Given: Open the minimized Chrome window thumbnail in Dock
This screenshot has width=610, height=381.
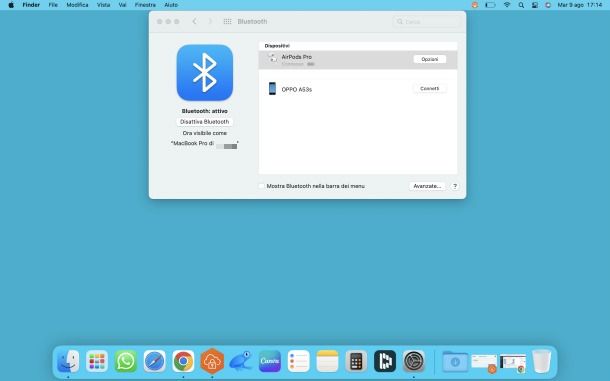Looking at the screenshot, I should [513, 363].
